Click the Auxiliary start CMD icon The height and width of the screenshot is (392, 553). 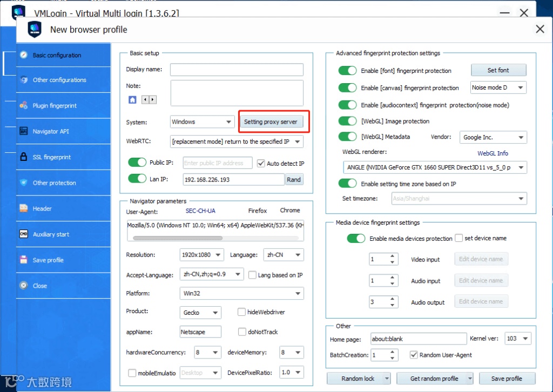pos(24,234)
